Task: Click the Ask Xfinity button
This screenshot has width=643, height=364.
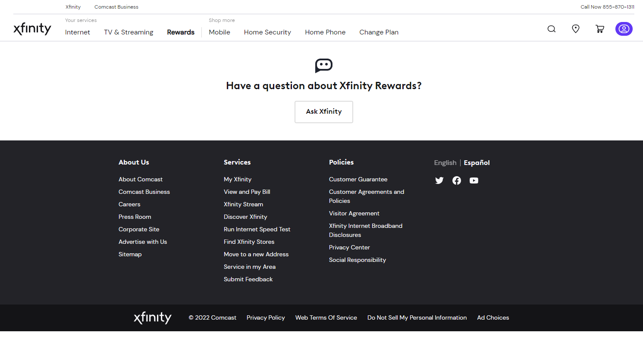Action: tap(324, 112)
